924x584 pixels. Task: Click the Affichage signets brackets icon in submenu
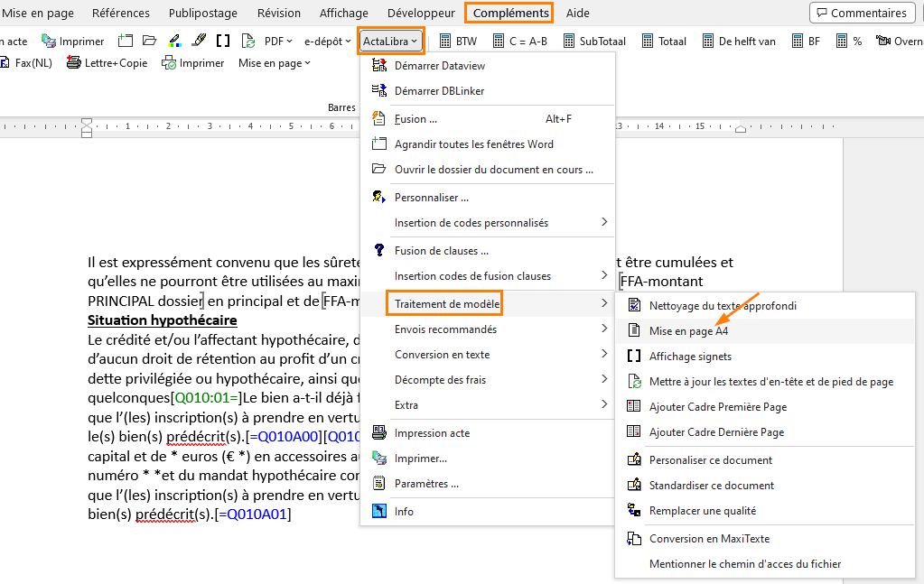pos(634,356)
